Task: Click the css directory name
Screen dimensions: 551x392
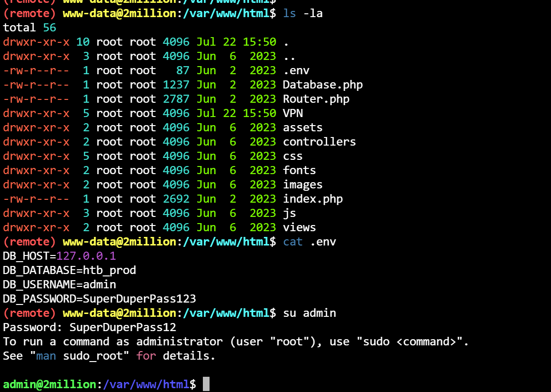Action: click(293, 156)
